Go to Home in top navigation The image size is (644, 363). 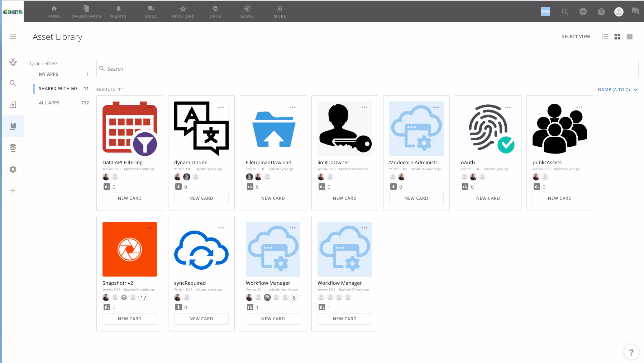click(x=54, y=11)
